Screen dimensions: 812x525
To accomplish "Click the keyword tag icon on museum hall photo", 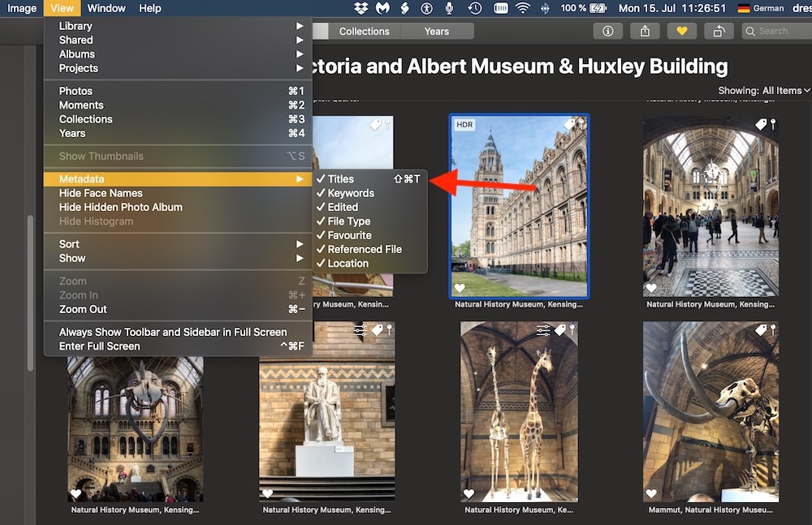I will pos(761,124).
